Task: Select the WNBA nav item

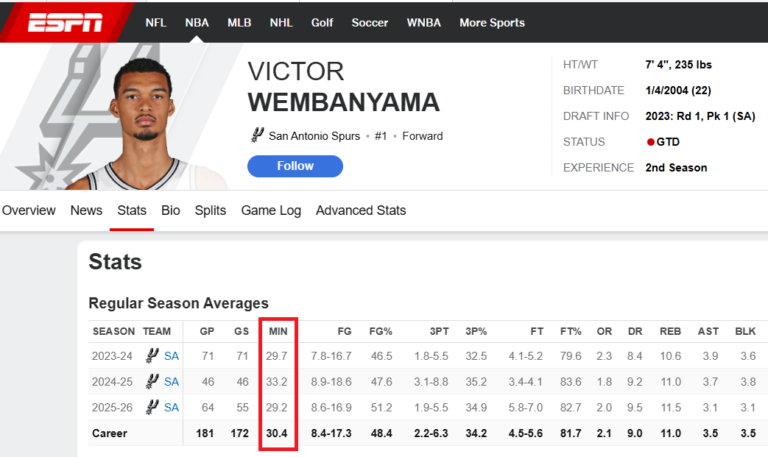Action: (423, 22)
